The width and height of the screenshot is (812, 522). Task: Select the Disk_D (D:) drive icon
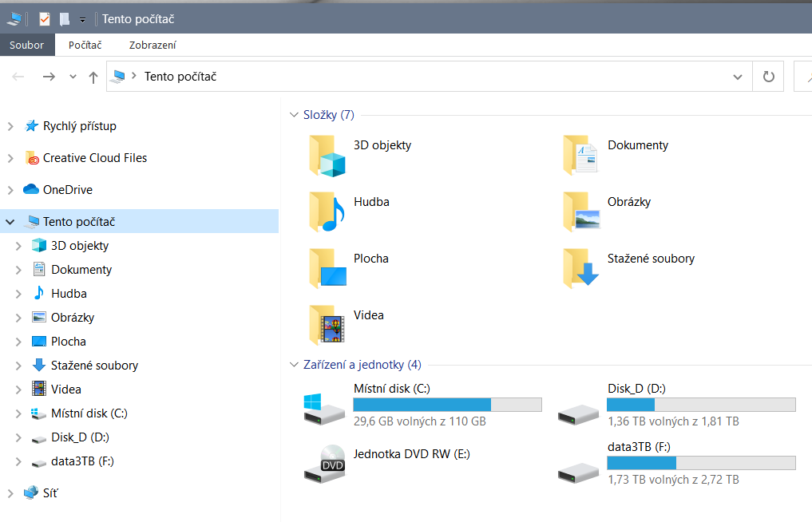[x=578, y=415]
